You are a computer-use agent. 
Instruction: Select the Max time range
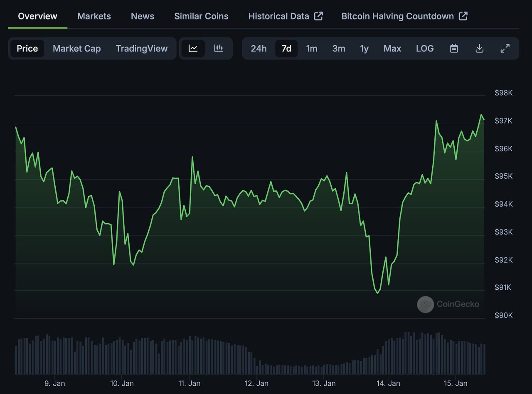point(392,49)
